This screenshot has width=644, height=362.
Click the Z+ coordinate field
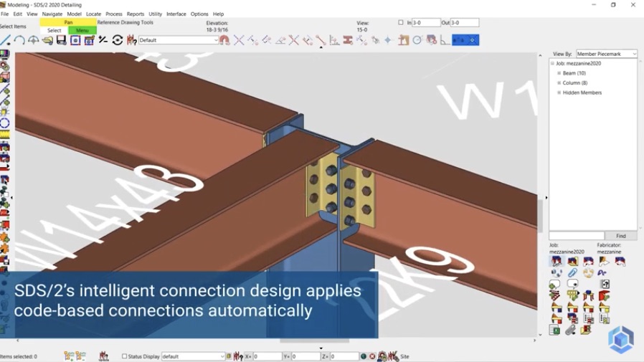344,356
